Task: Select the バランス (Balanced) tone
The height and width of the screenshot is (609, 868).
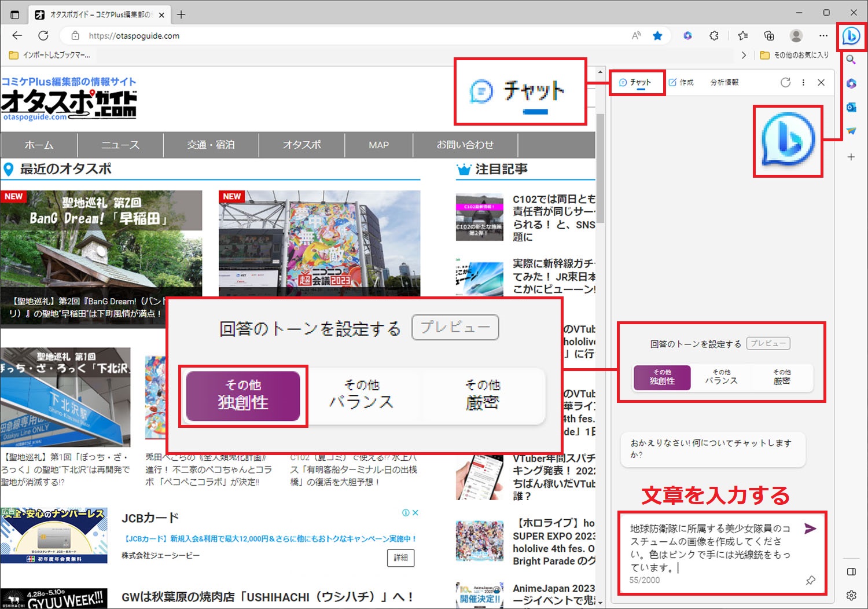Action: click(721, 377)
